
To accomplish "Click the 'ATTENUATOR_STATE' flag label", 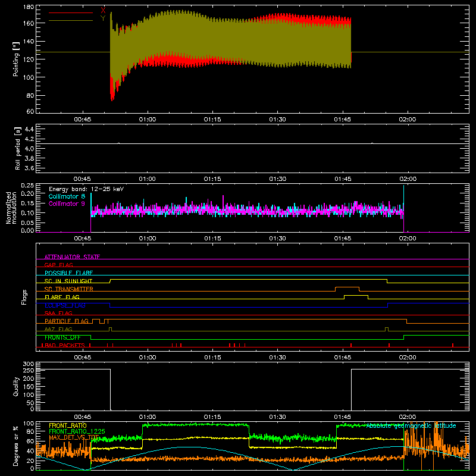I will (x=72, y=257).
